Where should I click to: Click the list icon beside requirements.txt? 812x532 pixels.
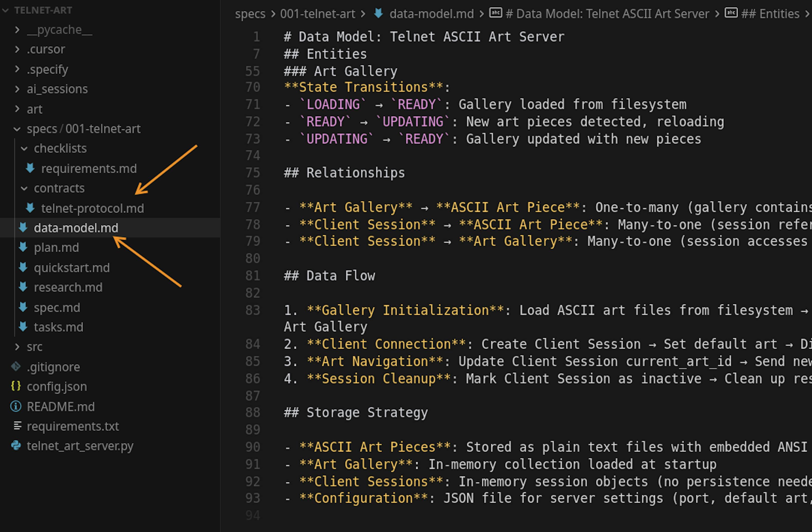click(x=18, y=426)
